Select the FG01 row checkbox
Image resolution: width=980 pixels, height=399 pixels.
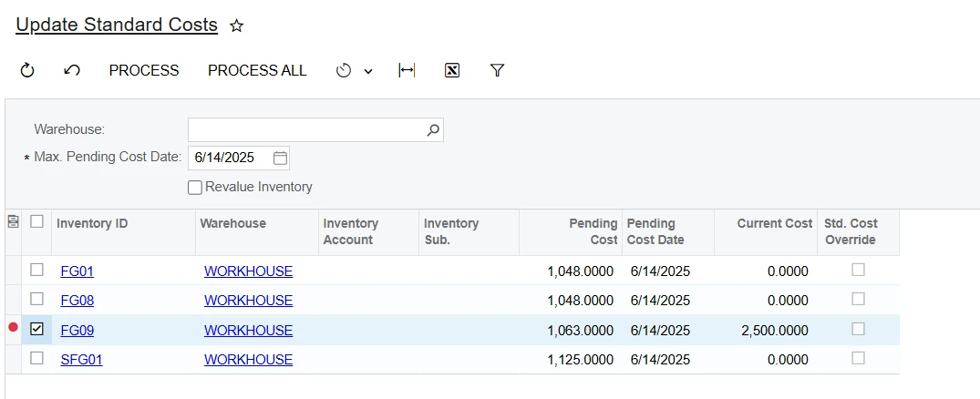tap(36, 270)
